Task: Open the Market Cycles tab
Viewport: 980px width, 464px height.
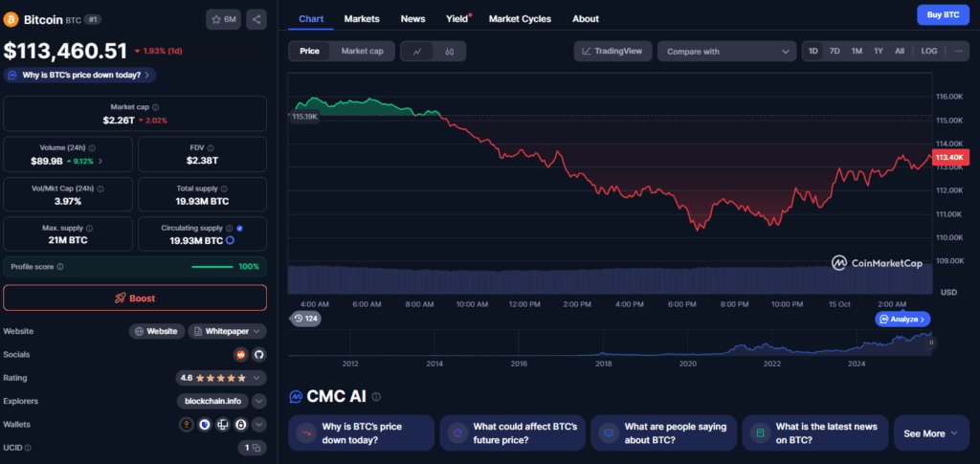Action: 520,19
